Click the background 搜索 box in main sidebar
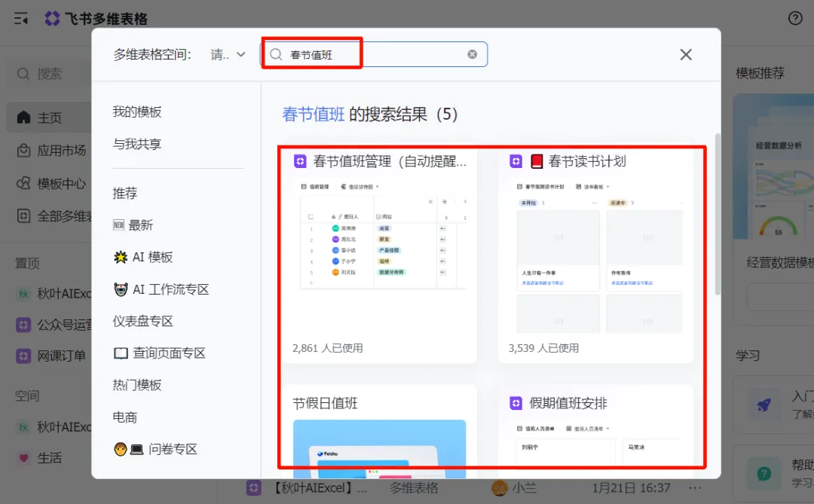Image resolution: width=814 pixels, height=504 pixels. [x=49, y=74]
